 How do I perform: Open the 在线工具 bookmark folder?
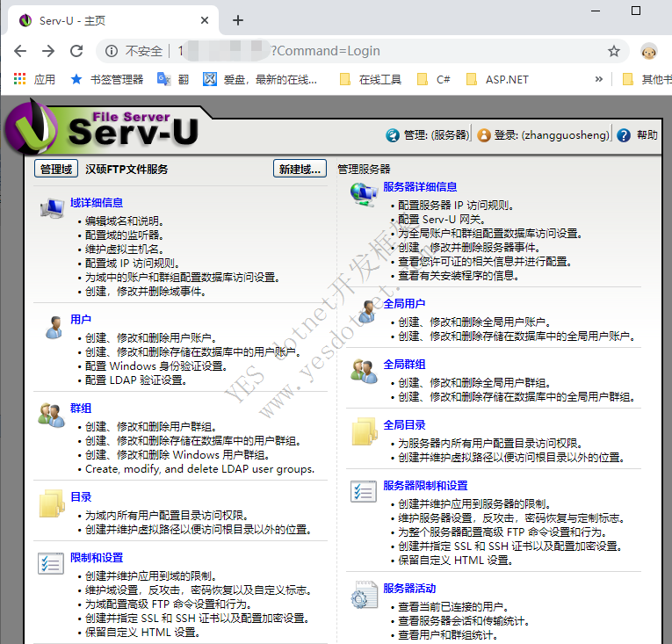point(371,79)
